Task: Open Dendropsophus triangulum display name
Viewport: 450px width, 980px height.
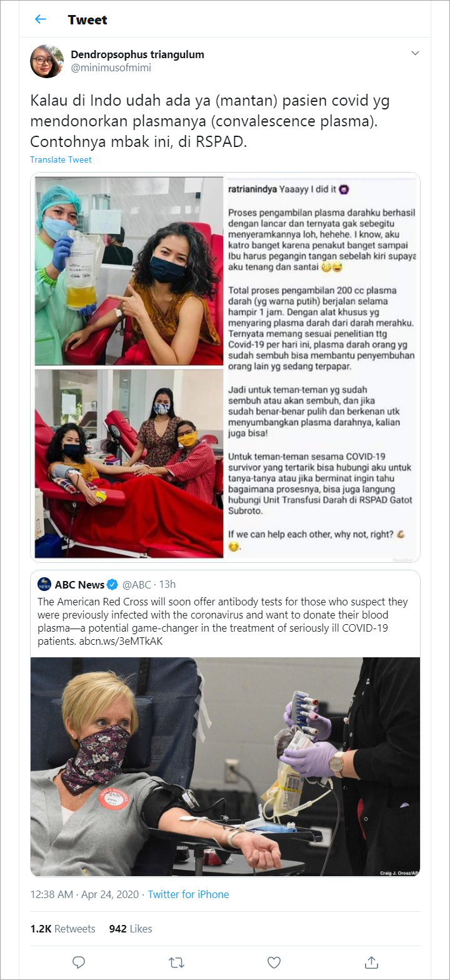Action: coord(137,54)
